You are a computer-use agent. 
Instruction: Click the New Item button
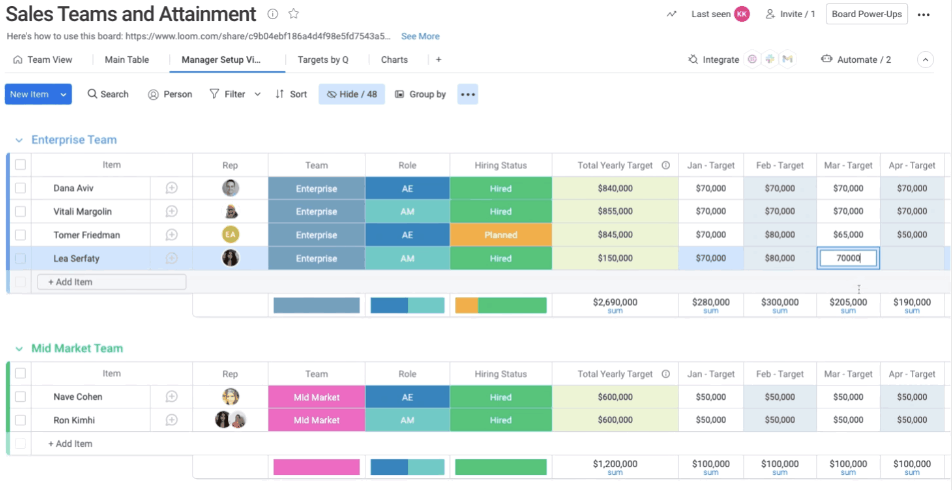30,94
